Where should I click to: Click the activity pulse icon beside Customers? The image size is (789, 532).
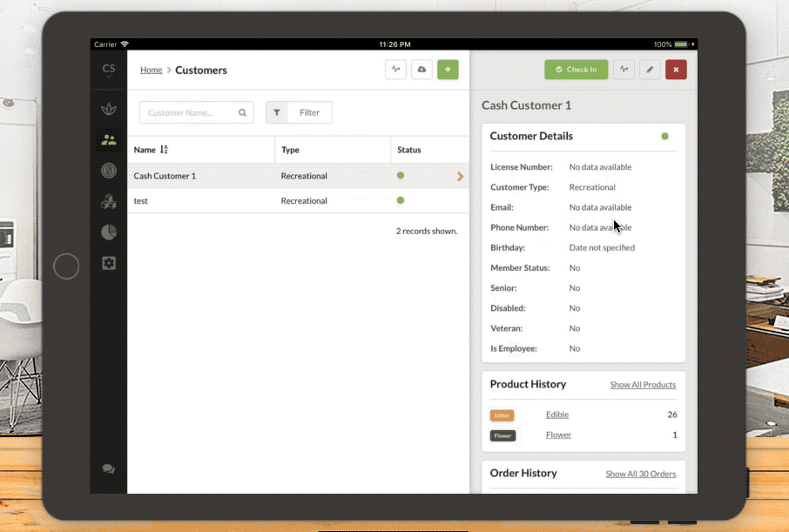pos(396,70)
